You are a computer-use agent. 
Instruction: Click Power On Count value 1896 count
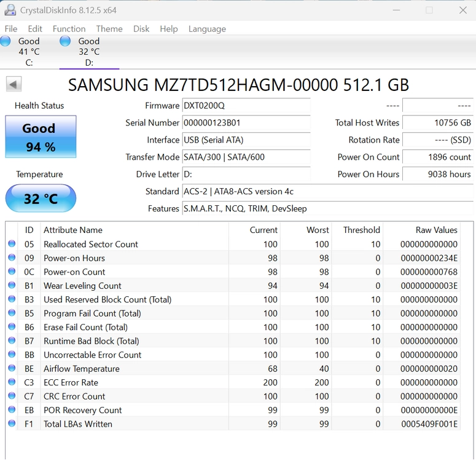pyautogui.click(x=438, y=157)
